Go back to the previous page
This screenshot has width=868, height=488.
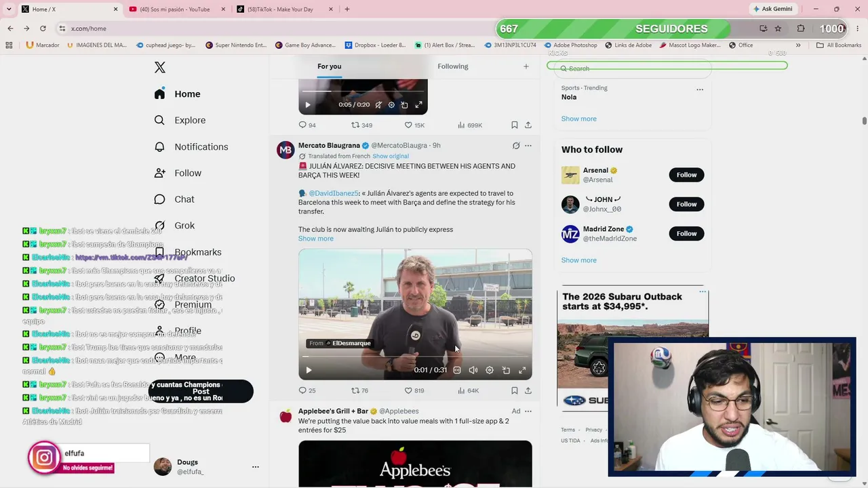pos(10,28)
